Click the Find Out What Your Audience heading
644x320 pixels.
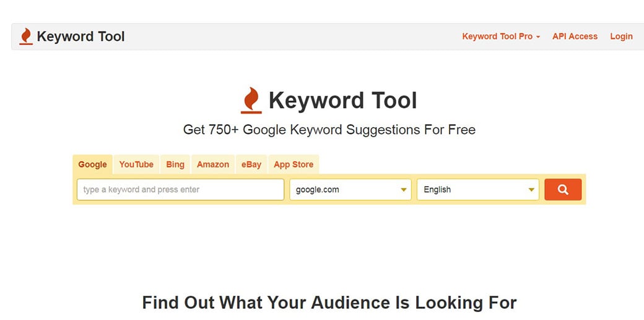point(329,303)
